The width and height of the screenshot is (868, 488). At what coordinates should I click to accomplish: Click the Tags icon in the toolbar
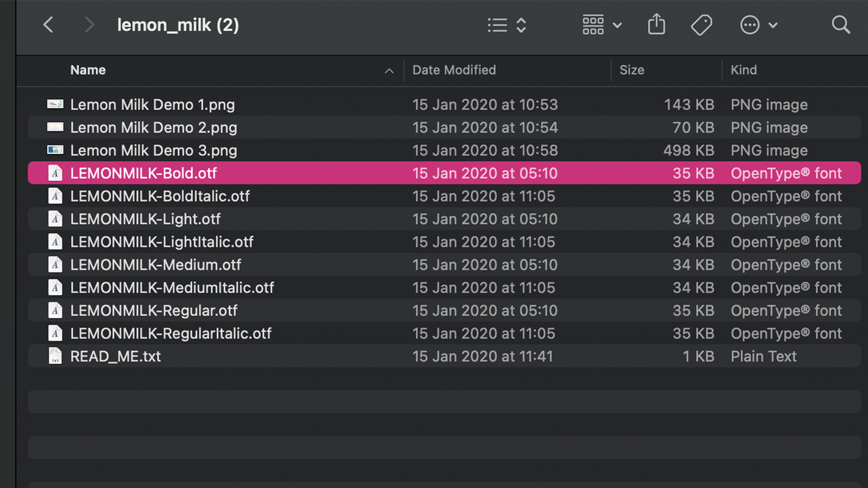701,25
